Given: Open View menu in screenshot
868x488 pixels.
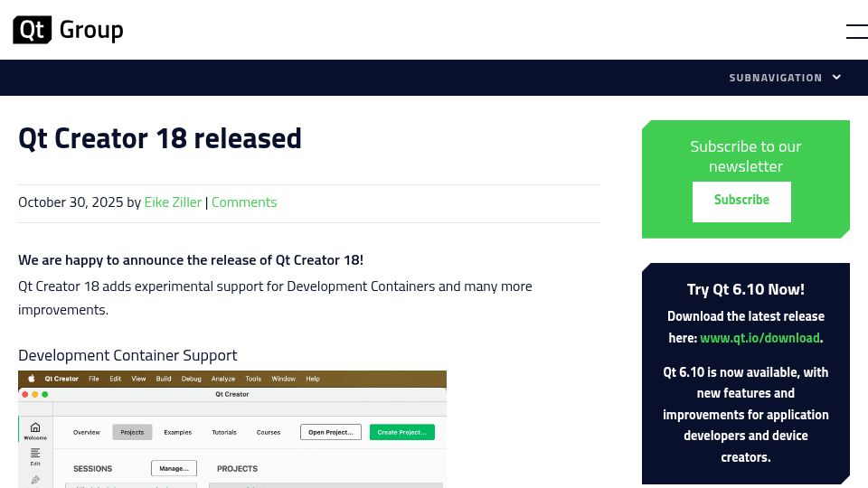Looking at the screenshot, I should [x=138, y=379].
